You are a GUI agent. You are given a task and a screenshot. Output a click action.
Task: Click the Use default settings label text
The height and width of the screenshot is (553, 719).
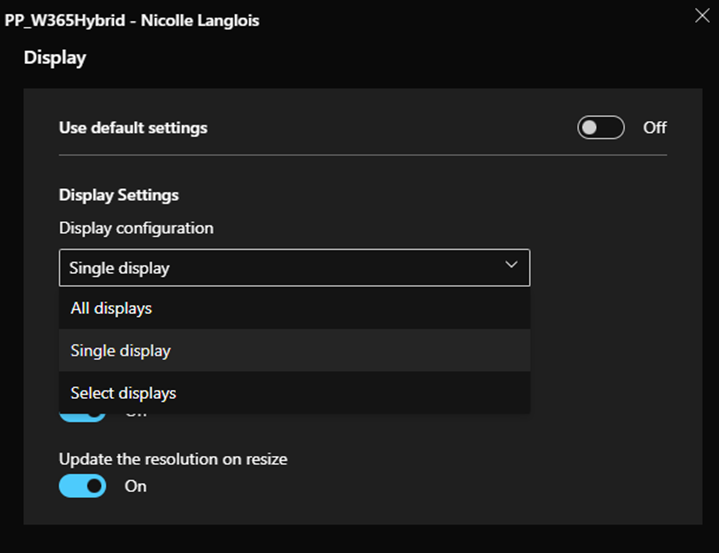[133, 128]
